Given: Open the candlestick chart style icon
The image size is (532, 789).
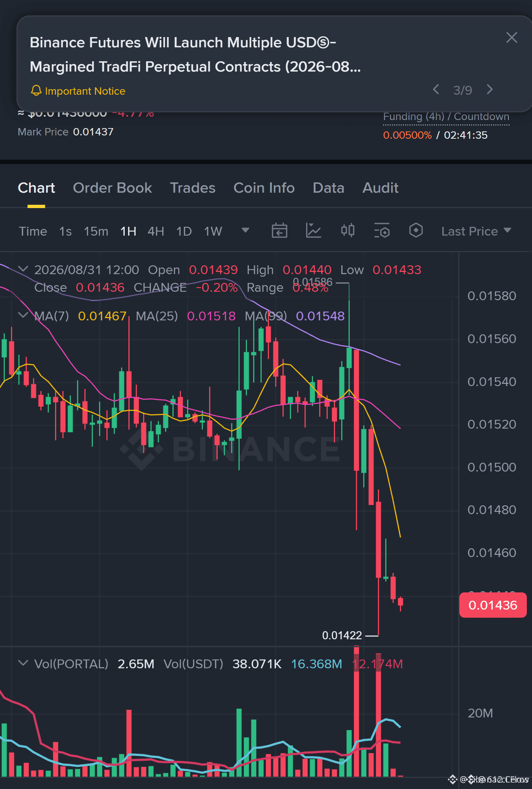Looking at the screenshot, I should click(348, 230).
